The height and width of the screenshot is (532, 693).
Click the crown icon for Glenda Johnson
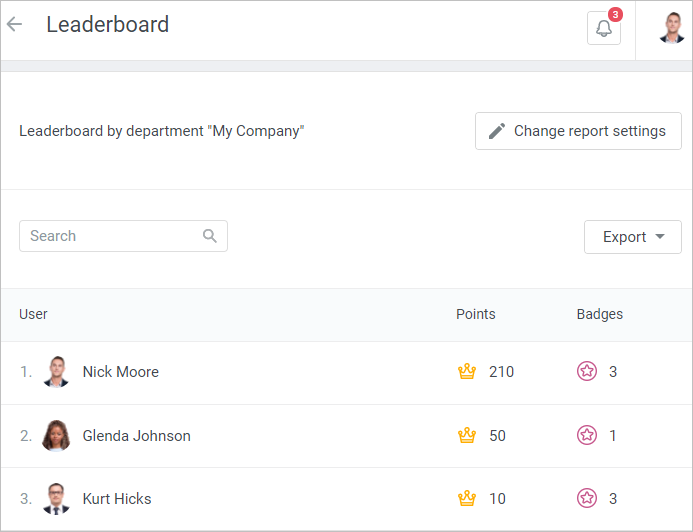pyautogui.click(x=466, y=436)
